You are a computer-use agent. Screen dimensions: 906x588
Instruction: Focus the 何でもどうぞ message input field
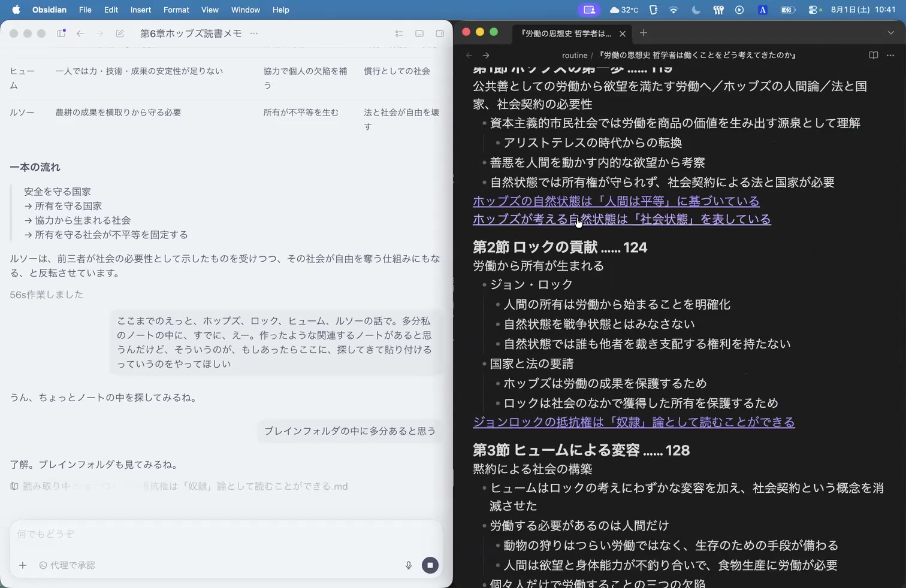coord(226,534)
